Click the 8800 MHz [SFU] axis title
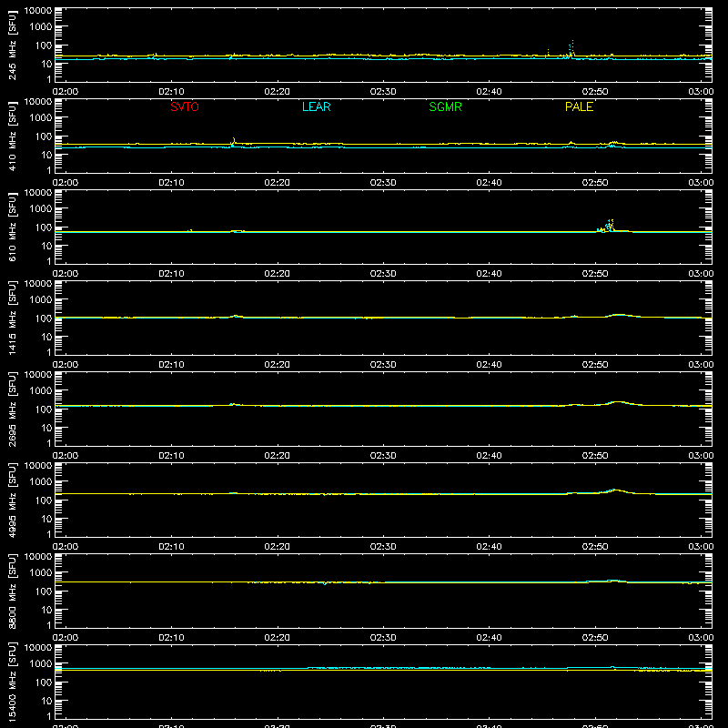 click(x=12, y=591)
